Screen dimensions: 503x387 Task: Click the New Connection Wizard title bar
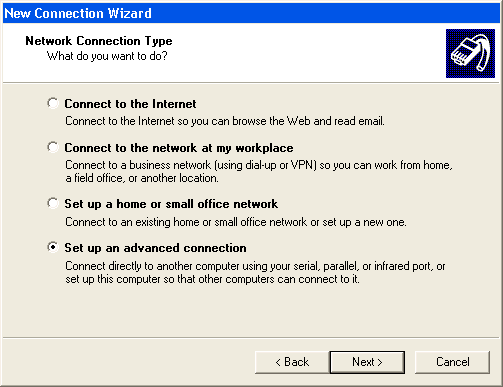pos(252,13)
